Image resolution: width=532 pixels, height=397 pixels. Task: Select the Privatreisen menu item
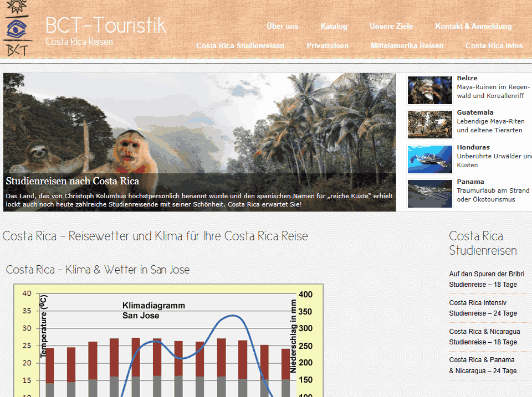pos(328,45)
